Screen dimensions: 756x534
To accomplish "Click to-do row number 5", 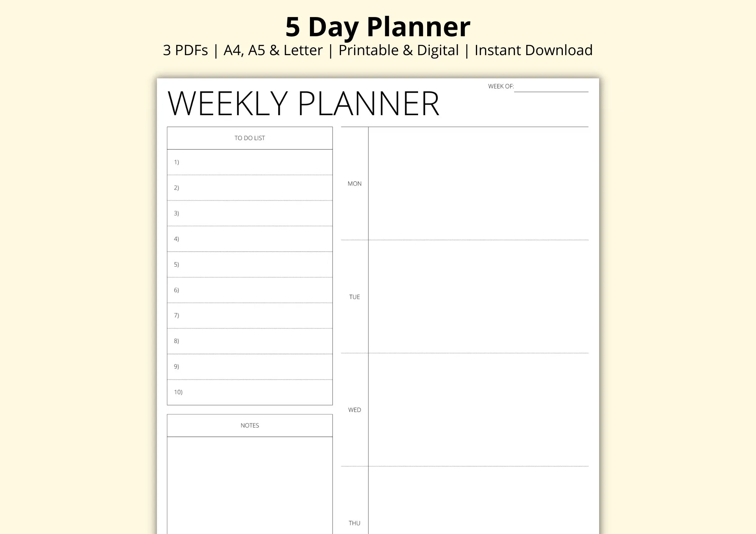I will click(x=249, y=264).
